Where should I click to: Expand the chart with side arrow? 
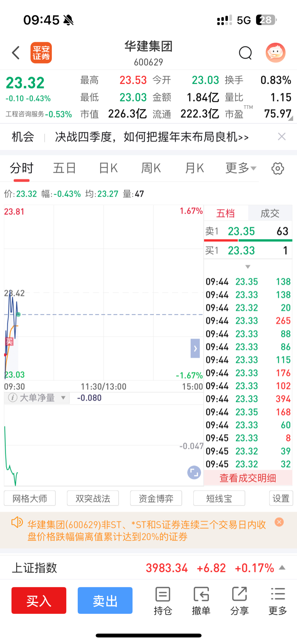[x=195, y=348]
